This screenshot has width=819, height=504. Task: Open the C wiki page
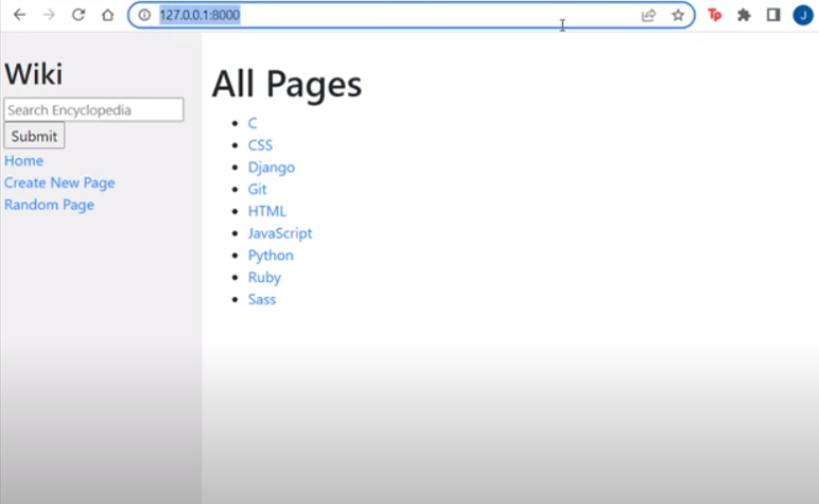(x=252, y=124)
